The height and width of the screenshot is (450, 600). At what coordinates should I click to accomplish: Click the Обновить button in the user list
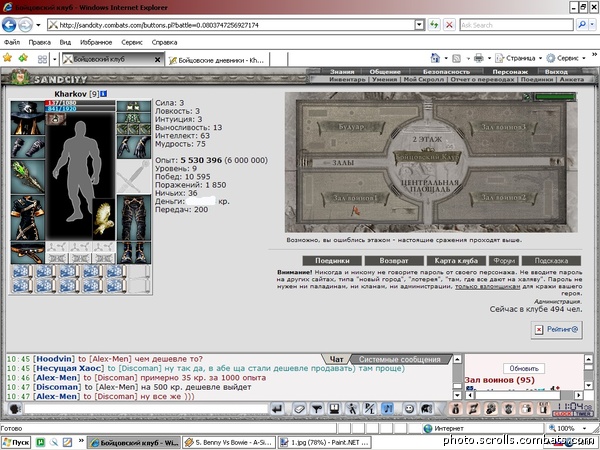point(524,368)
